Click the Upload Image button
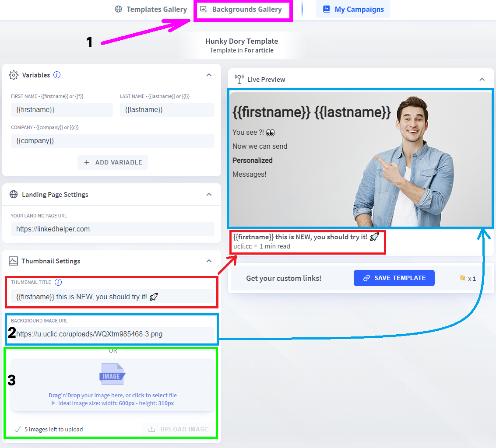Viewport: 496px width, 448px height. (x=179, y=429)
